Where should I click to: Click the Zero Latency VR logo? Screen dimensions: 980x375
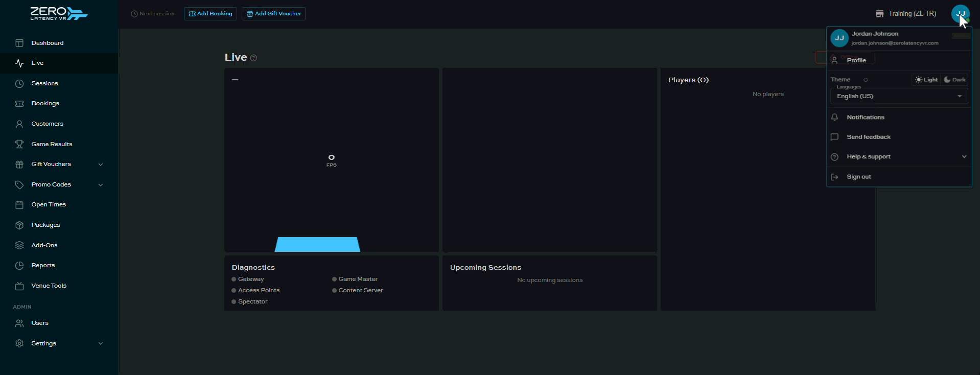(59, 14)
